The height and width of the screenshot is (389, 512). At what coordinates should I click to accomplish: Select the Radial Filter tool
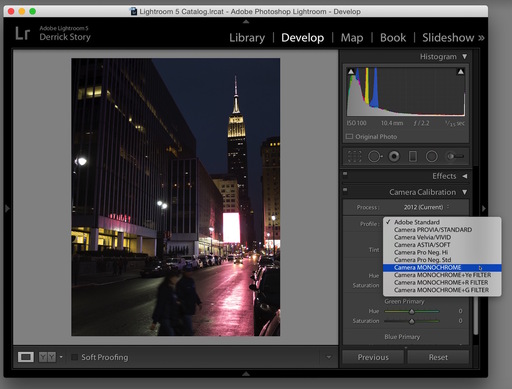pos(432,156)
